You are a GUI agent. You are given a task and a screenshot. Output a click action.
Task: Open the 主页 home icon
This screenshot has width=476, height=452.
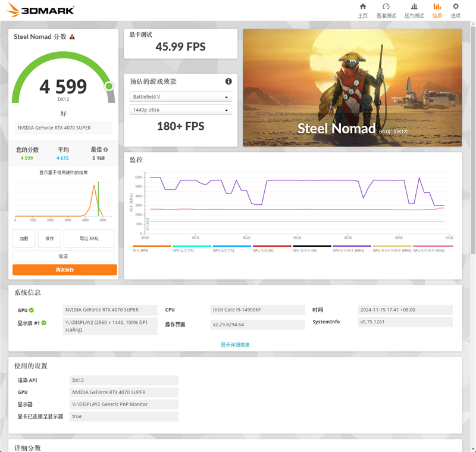pos(363,10)
